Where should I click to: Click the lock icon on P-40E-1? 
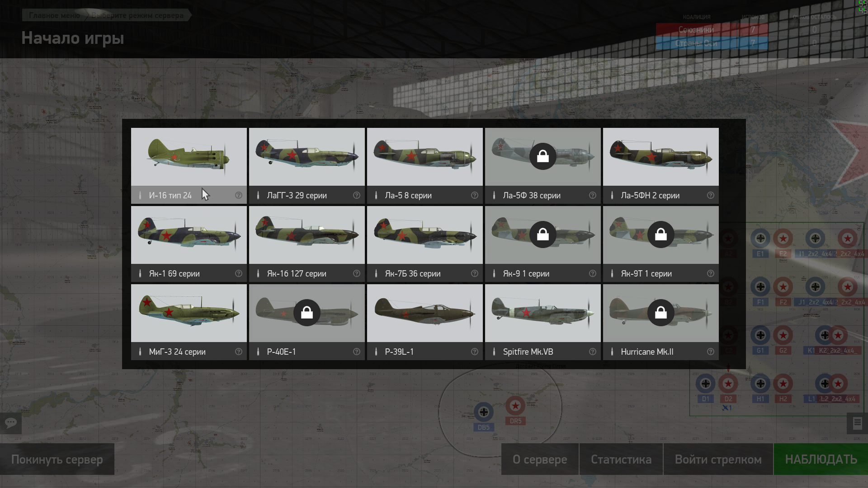(x=307, y=312)
